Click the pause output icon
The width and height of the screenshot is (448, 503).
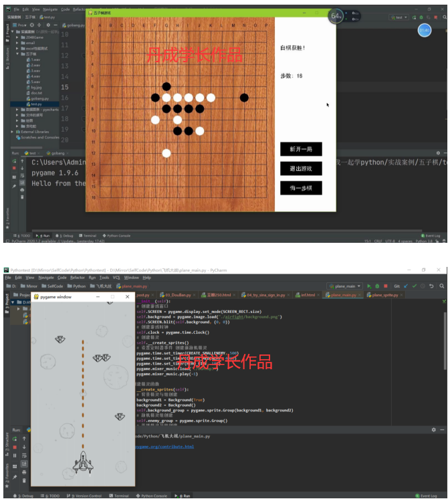pyautogui.click(x=15, y=456)
